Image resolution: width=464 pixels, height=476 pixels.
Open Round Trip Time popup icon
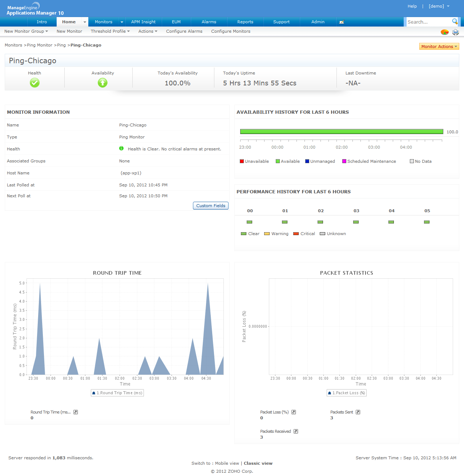[x=76, y=412]
